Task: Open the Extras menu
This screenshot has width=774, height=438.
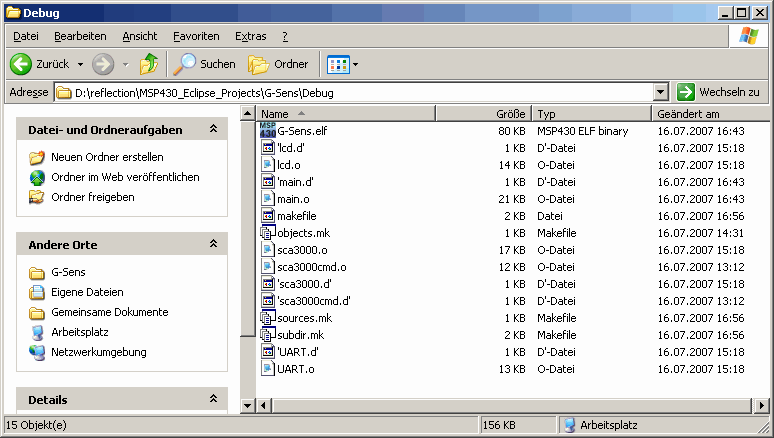Action: pos(250,36)
